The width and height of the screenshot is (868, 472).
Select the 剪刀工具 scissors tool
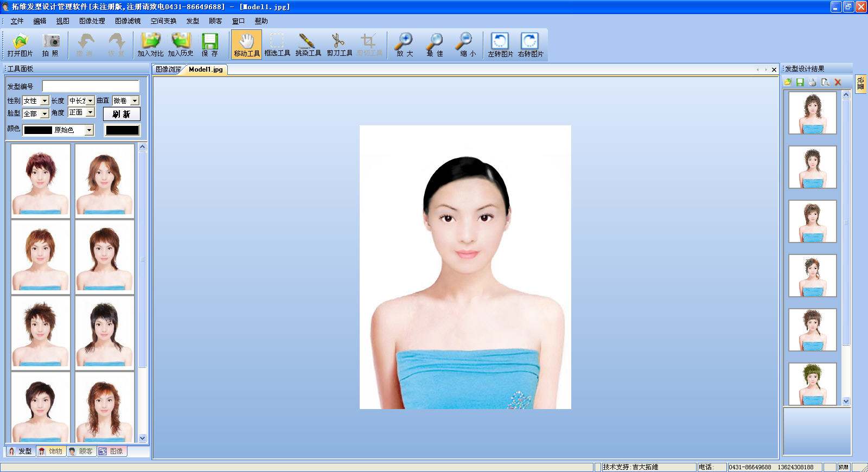[339, 44]
